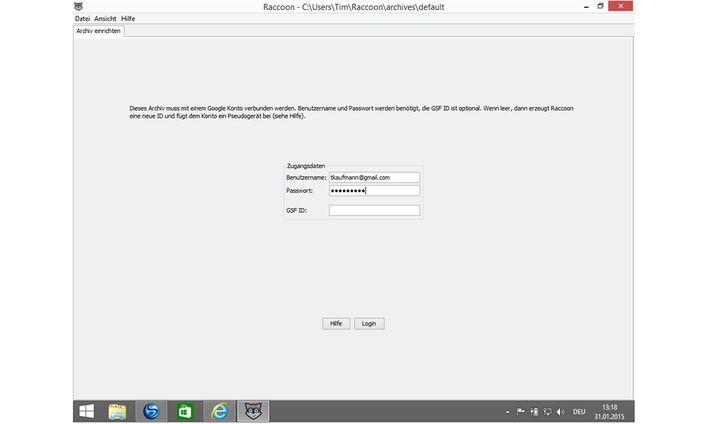Open the Hilfe menu
The width and height of the screenshot is (708, 424).
(x=128, y=19)
